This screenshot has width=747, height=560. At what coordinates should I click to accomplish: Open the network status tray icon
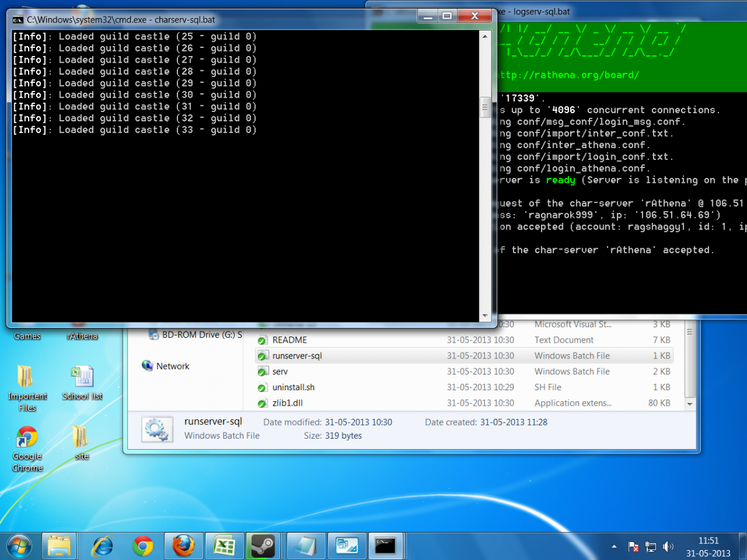click(651, 547)
